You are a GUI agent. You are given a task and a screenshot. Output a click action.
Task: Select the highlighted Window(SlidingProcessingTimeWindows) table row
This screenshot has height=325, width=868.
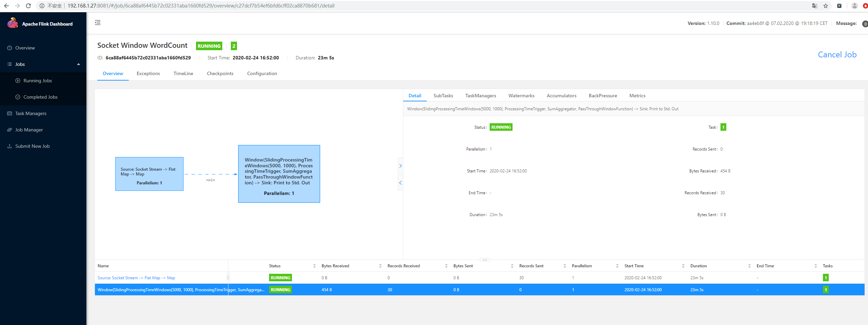[479, 290]
